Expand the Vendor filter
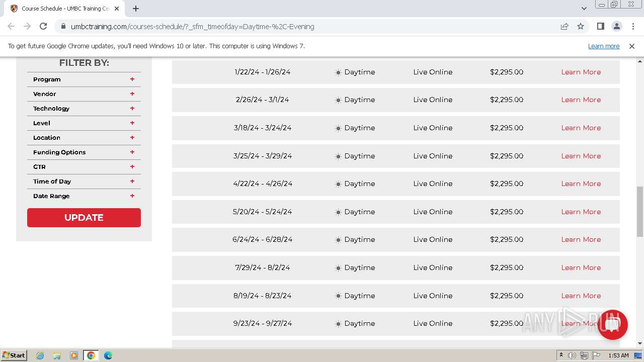 [84, 94]
